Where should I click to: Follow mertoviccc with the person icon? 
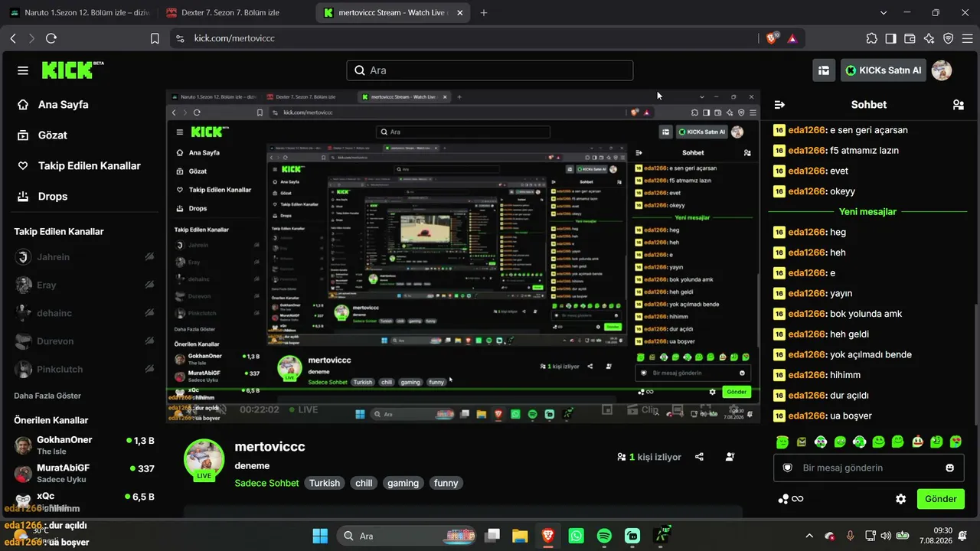pyautogui.click(x=730, y=457)
